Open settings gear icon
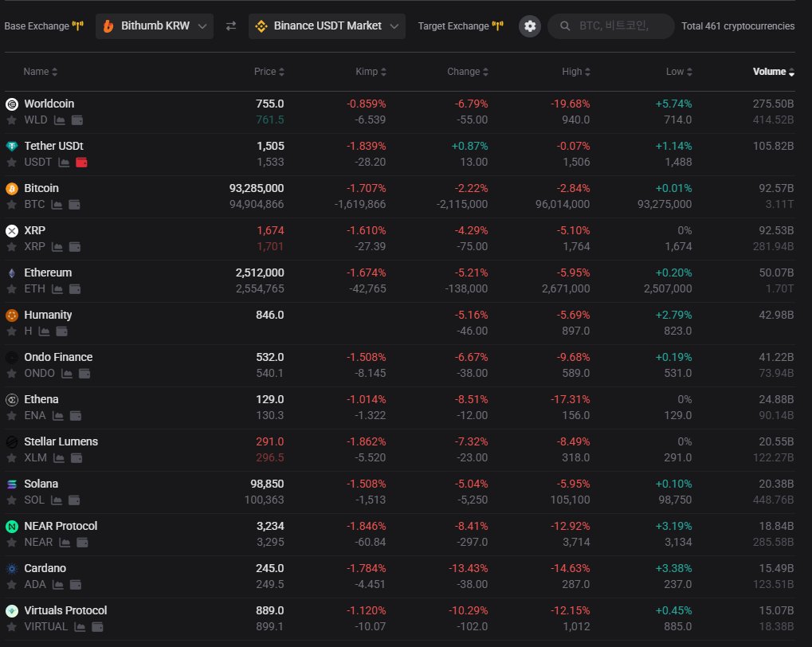Image resolution: width=812 pixels, height=647 pixels. click(x=530, y=26)
